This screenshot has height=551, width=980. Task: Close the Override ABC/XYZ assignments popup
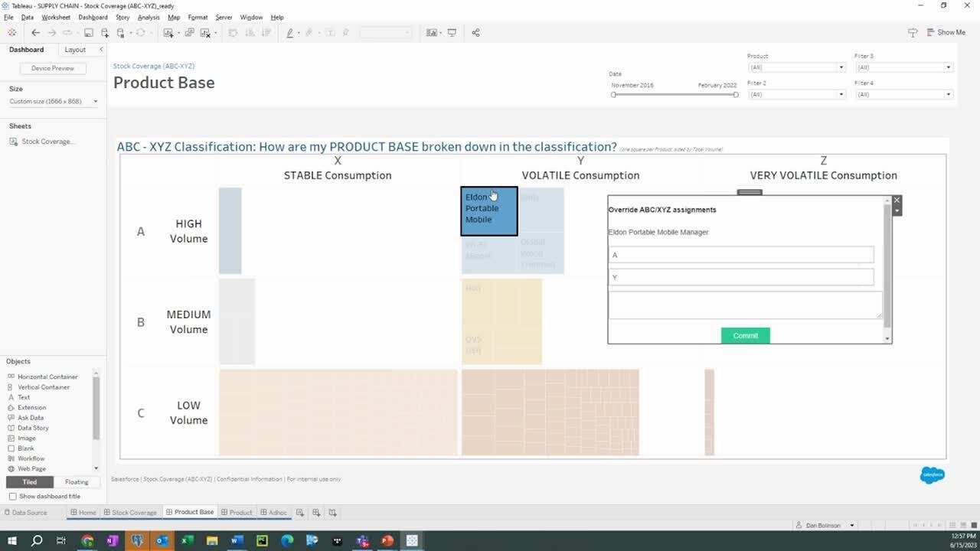tap(897, 200)
